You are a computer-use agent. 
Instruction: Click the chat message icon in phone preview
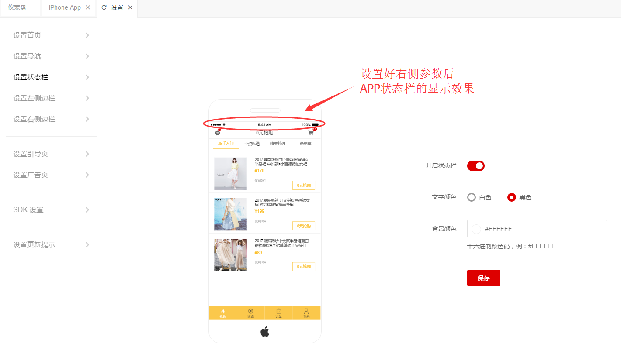[x=218, y=133]
